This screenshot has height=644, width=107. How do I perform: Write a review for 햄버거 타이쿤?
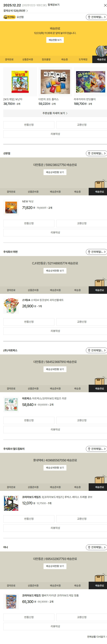[55, 626]
